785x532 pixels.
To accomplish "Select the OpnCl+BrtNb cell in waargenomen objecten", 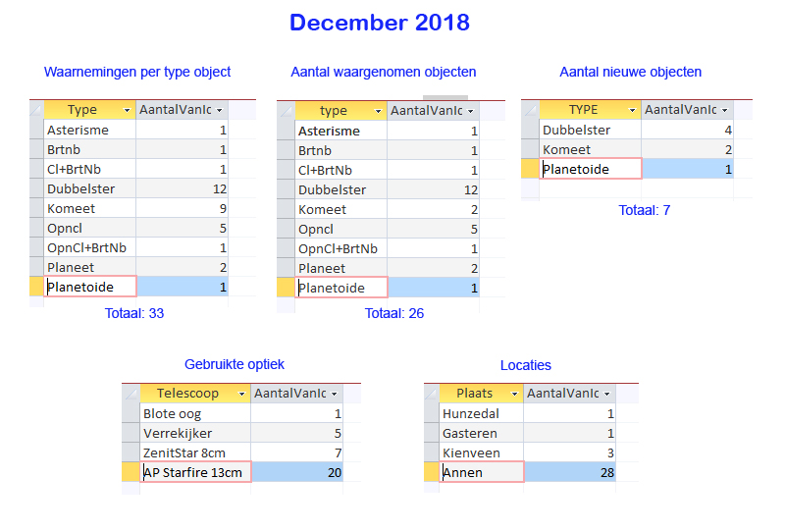I will pyautogui.click(x=340, y=249).
